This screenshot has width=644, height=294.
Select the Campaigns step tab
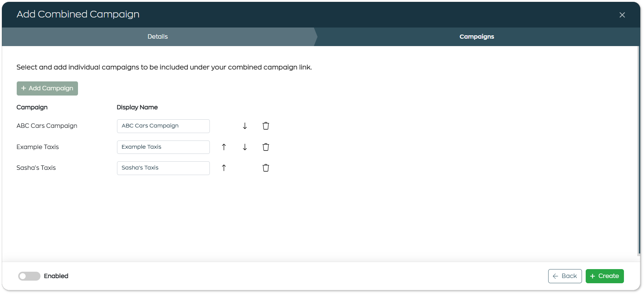click(x=477, y=37)
